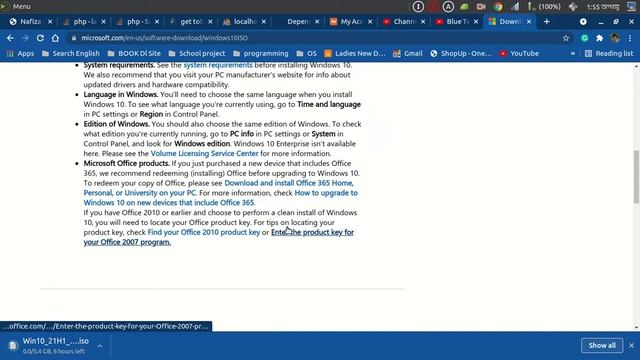Viewport: 640px width, 360px height.
Task: Open the system Menu in top panel
Action: [16, 7]
